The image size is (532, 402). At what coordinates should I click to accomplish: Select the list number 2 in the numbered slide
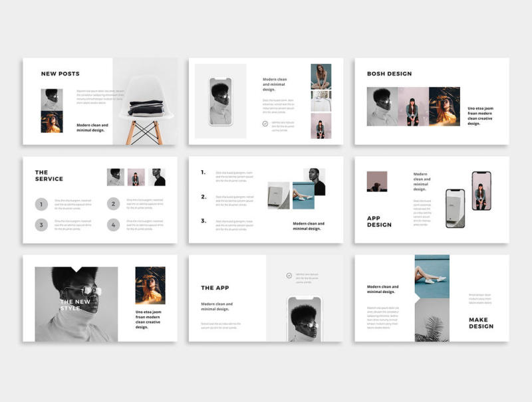[x=203, y=197]
